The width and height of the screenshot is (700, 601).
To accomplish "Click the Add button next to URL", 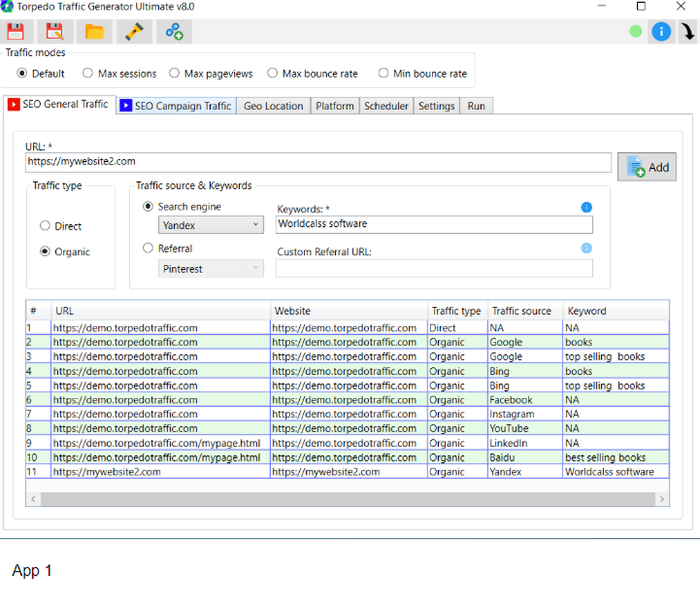I will point(647,167).
